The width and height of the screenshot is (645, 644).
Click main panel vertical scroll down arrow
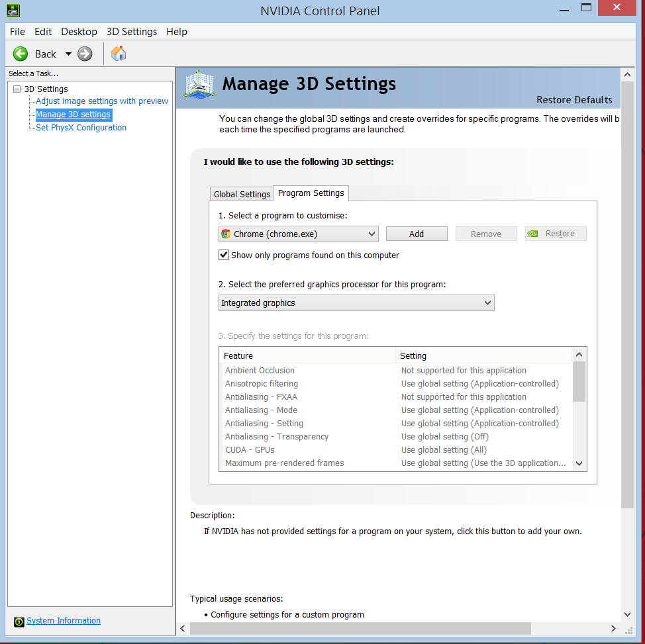tap(627, 614)
